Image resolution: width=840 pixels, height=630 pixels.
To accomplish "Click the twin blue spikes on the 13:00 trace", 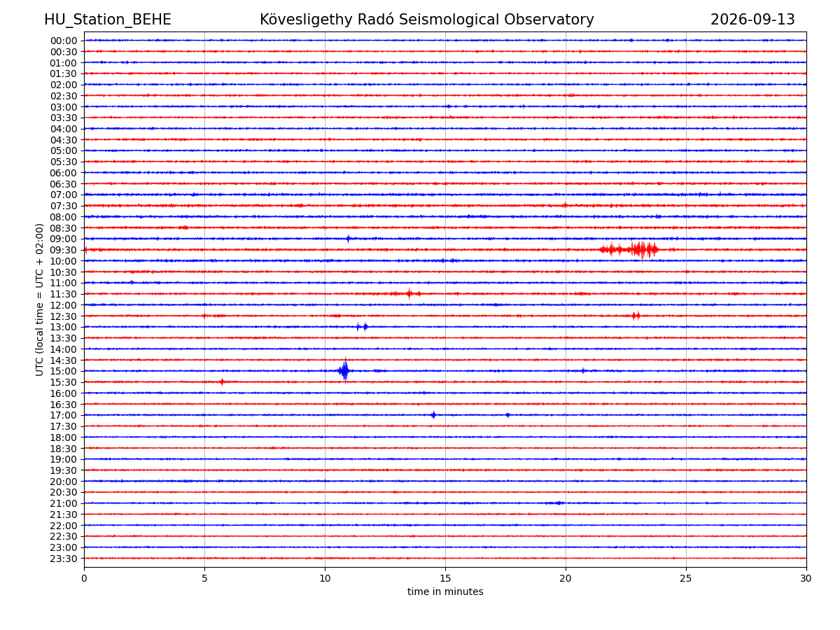I will click(x=361, y=327).
